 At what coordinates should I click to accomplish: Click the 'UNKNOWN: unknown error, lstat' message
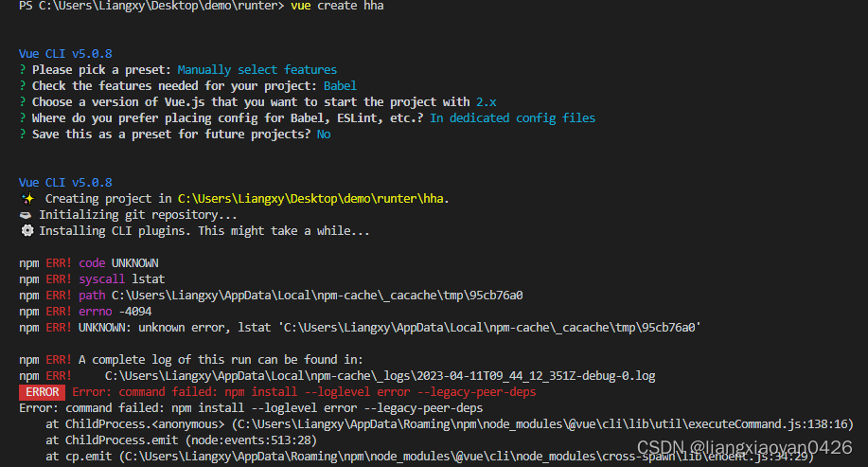(390, 328)
